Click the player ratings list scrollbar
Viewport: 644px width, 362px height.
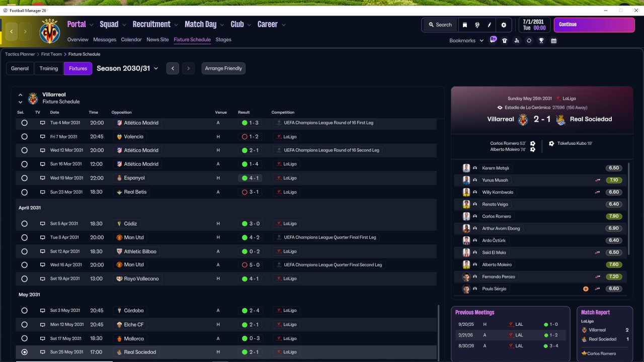tap(629, 209)
